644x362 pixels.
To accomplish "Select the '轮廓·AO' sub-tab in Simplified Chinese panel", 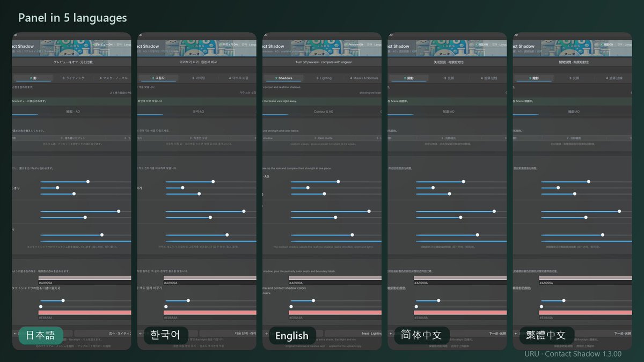I will (449, 112).
